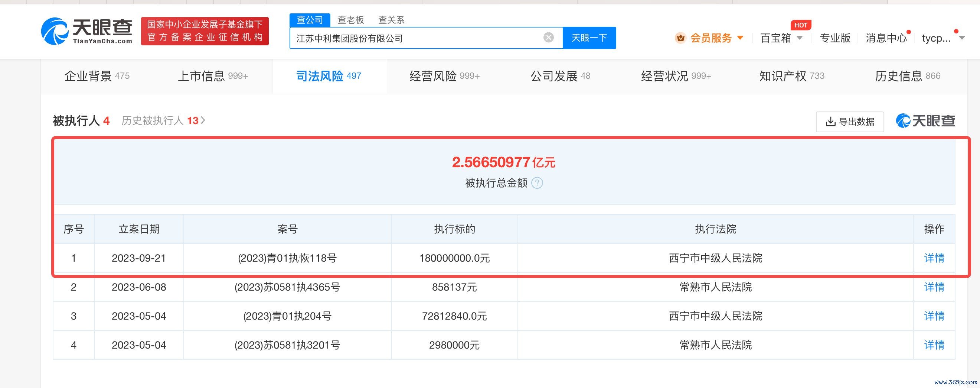Click amount 180000000.0元

tap(455, 258)
